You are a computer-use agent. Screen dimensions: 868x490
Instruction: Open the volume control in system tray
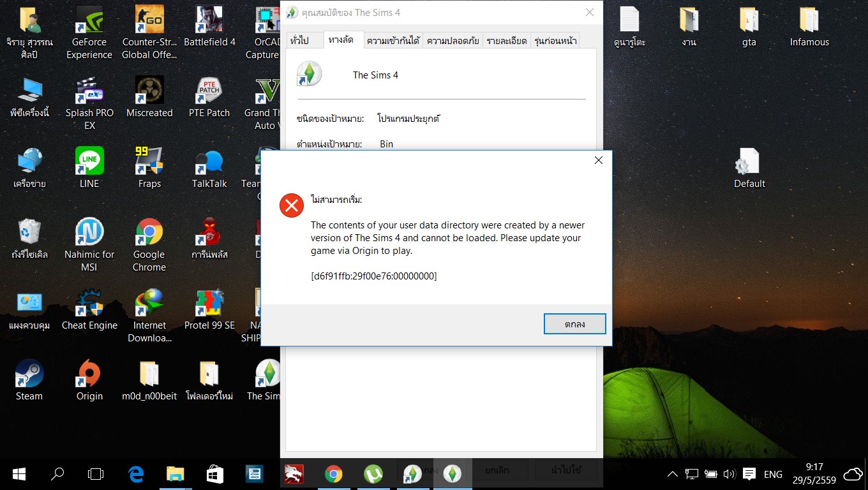point(730,474)
